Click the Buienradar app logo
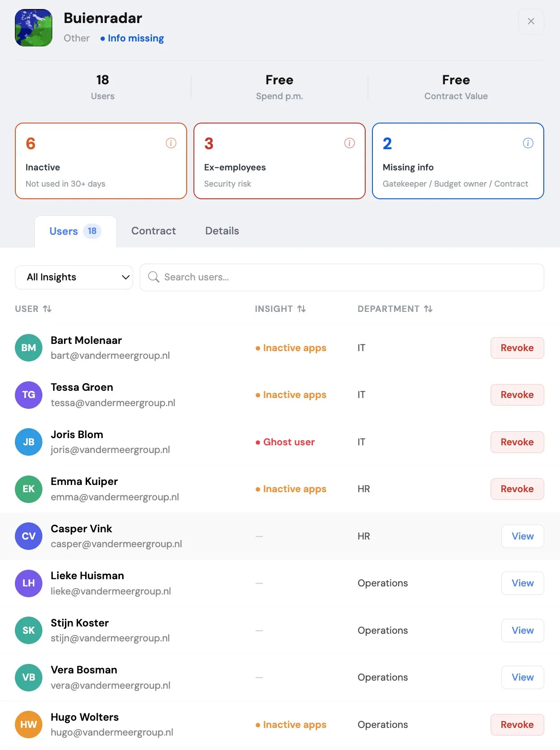Screen dimensions: 560x750 [x=33, y=27]
